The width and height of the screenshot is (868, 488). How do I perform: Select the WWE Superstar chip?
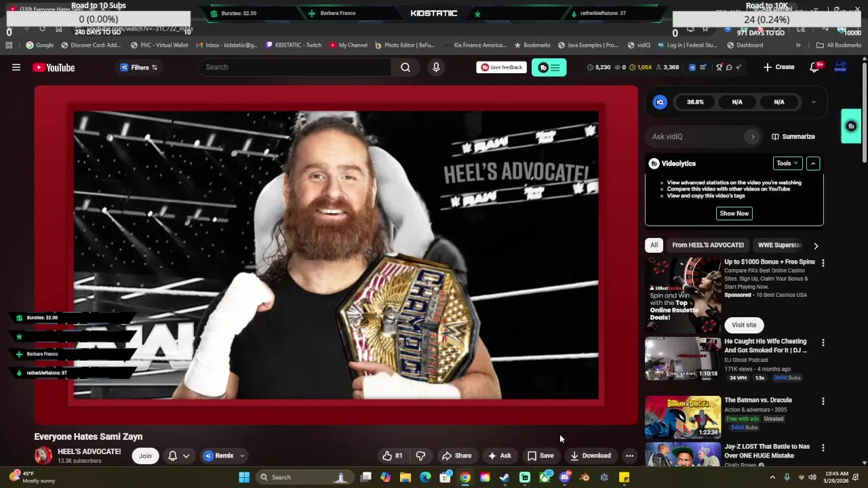point(779,245)
